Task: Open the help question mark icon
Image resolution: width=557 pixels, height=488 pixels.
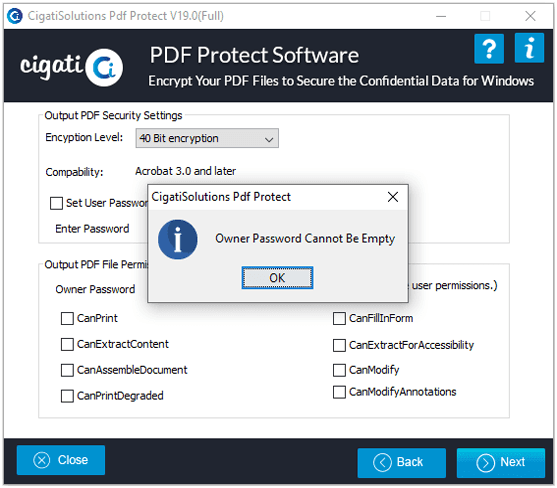Action: (x=489, y=49)
